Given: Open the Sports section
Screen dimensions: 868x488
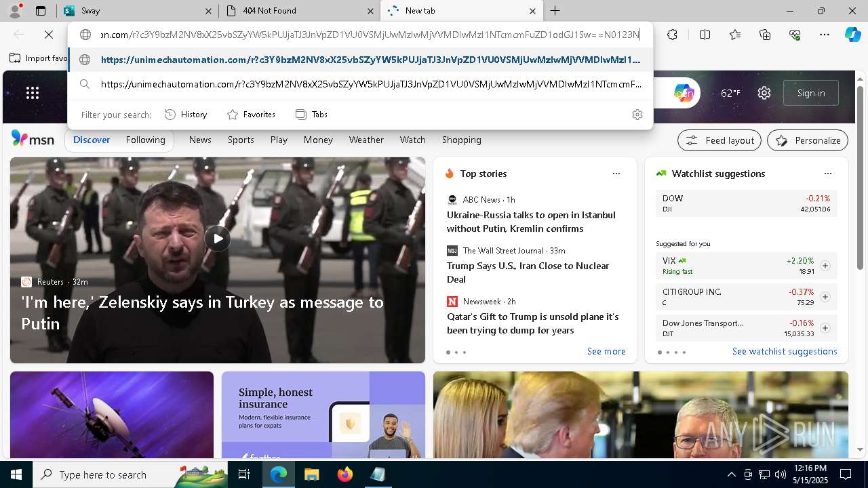Looking at the screenshot, I should click(x=241, y=140).
